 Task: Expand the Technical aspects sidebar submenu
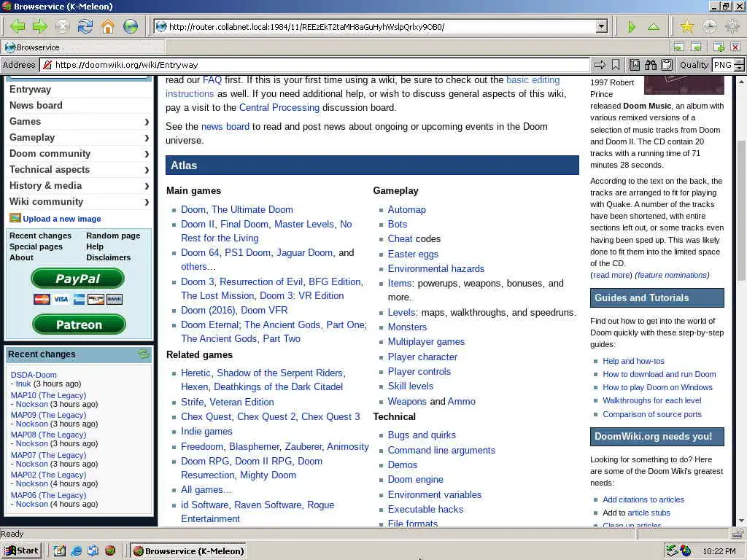(147, 170)
